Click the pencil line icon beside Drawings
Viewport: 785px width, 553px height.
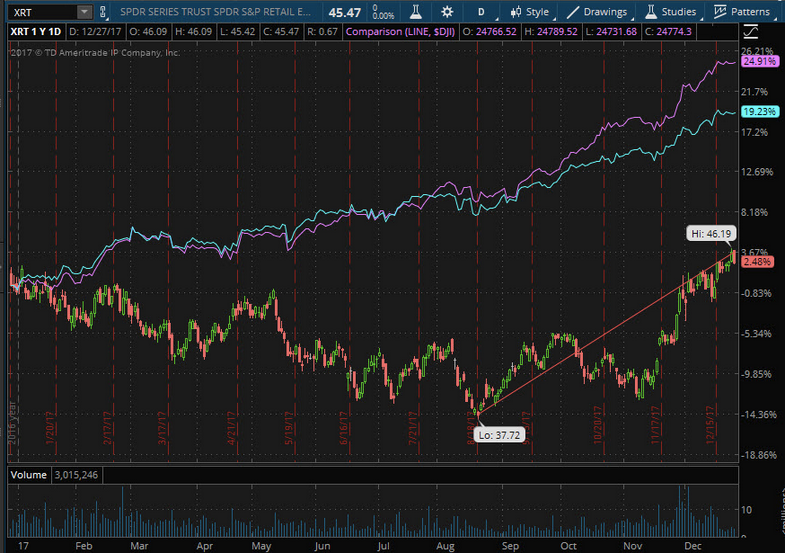(573, 12)
